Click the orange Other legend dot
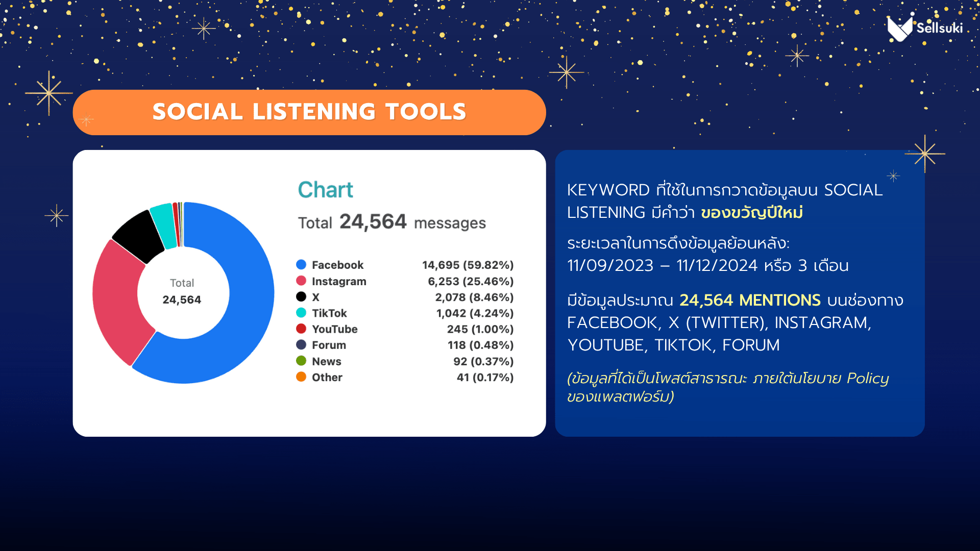 point(301,377)
